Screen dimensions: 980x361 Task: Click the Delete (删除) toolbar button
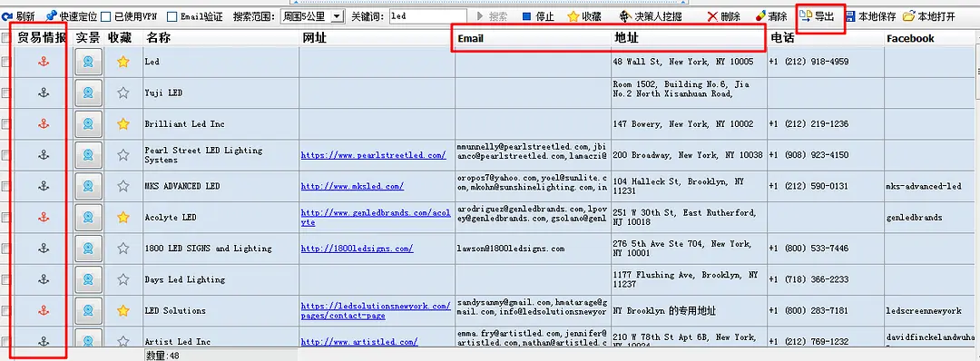click(724, 17)
